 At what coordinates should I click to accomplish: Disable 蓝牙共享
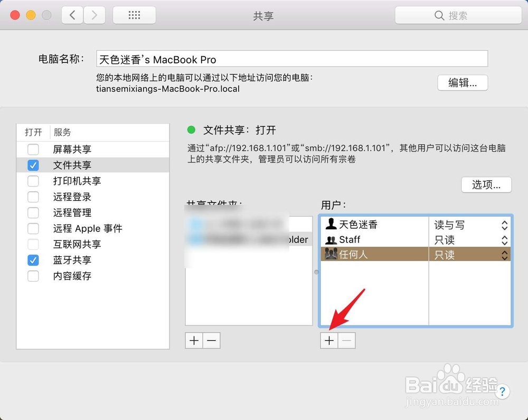pos(33,260)
